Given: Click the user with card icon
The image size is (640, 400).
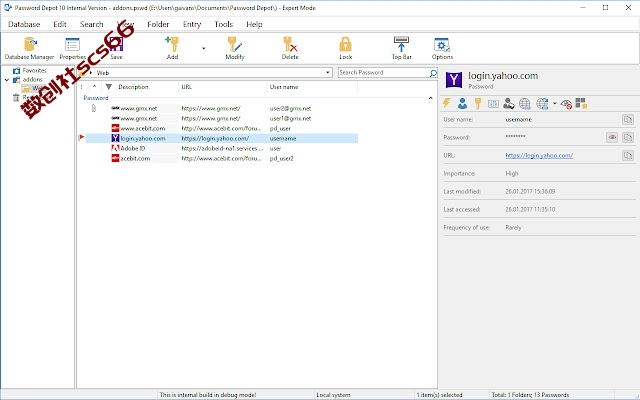Looking at the screenshot, I should click(509, 104).
